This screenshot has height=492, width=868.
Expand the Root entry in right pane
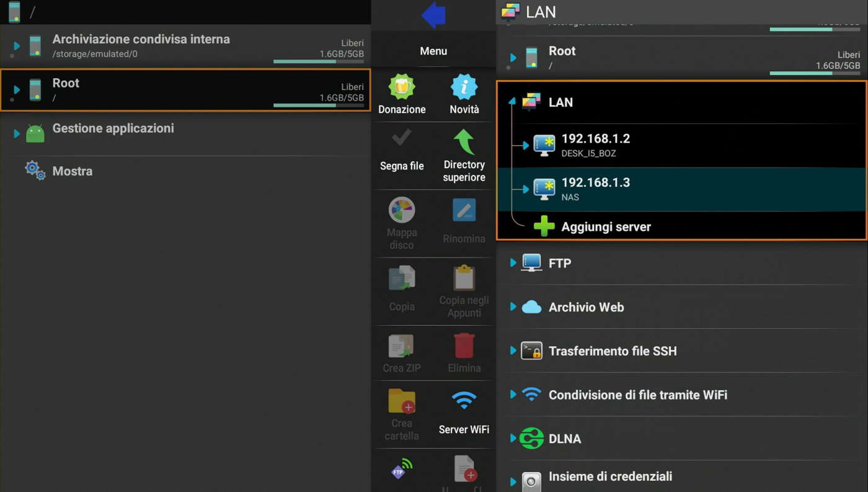(x=513, y=58)
